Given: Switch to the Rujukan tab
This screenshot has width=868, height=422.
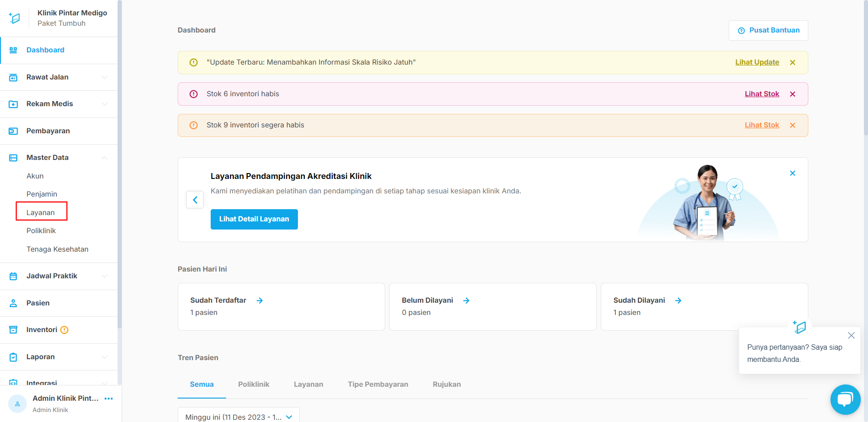Looking at the screenshot, I should tap(447, 384).
